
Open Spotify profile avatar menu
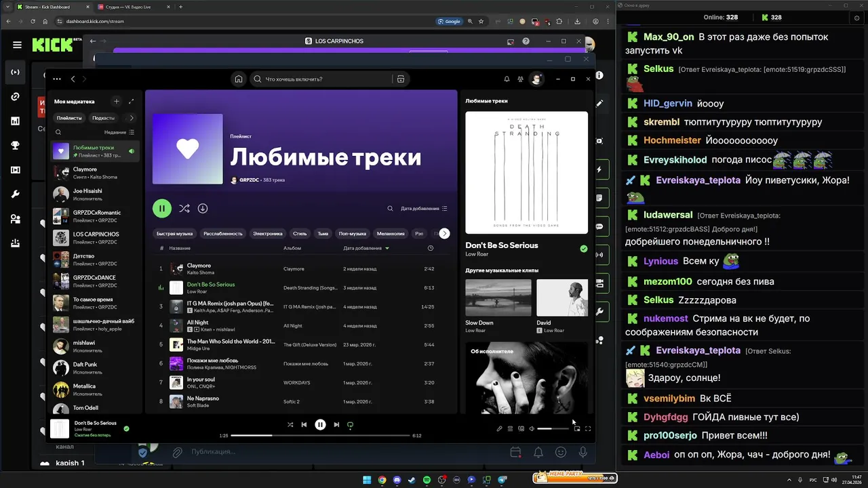tap(536, 79)
